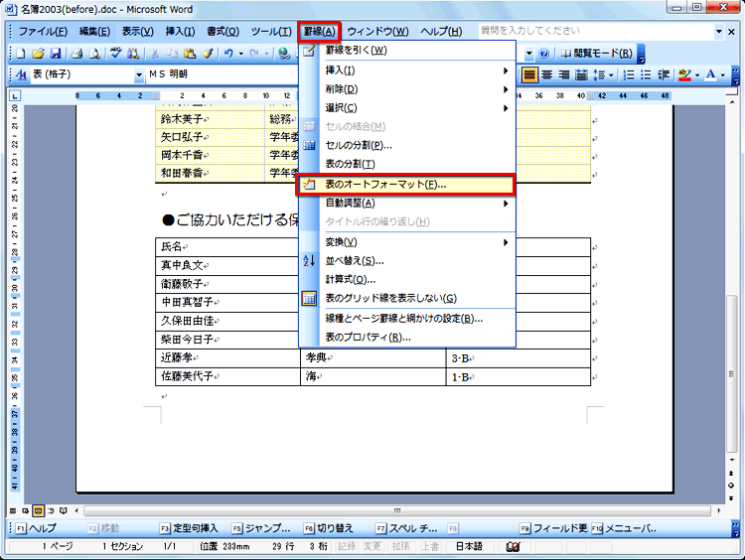Viewport: 745px width, 560px height.
Task: Choose 計算式 formula entry
Action: [x=407, y=280]
